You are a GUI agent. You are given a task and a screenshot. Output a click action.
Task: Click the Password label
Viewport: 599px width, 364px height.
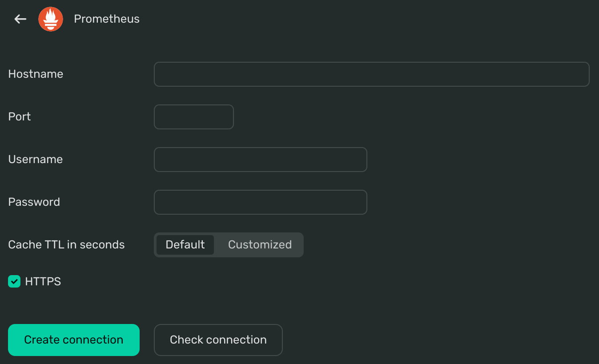point(34,202)
